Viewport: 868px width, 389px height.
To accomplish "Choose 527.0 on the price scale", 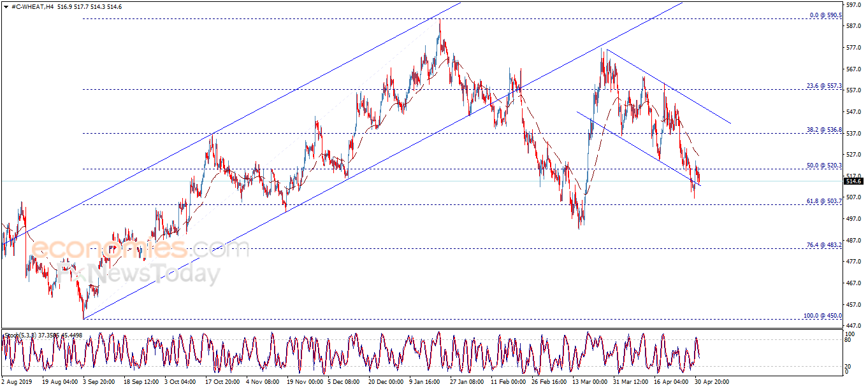I will click(x=855, y=155).
